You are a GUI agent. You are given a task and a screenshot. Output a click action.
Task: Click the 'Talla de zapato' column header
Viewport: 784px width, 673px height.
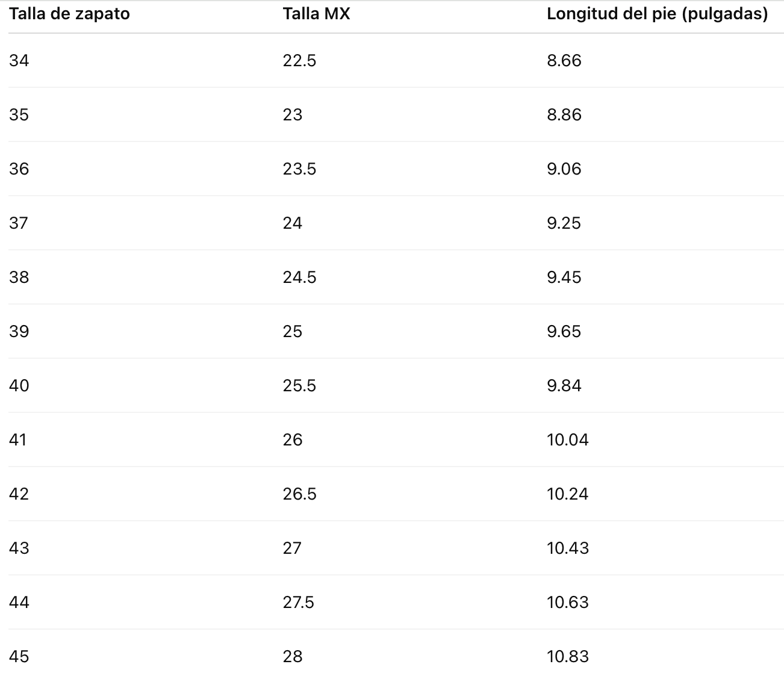[69, 14]
